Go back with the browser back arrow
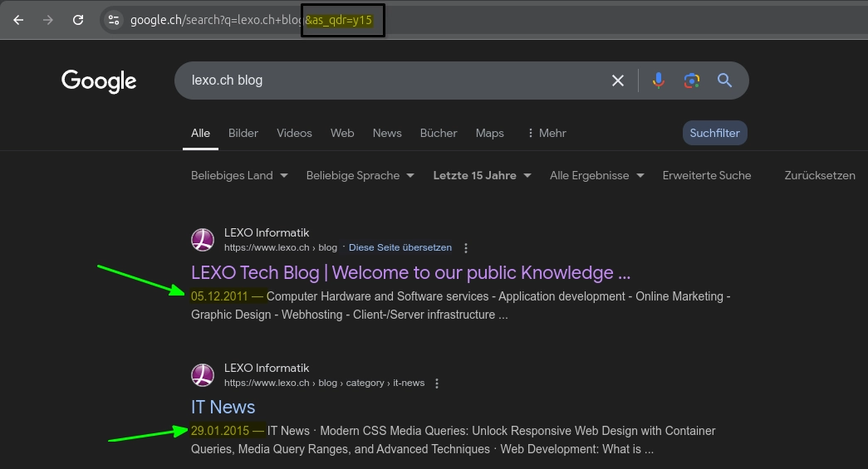The image size is (868, 469). coord(18,20)
